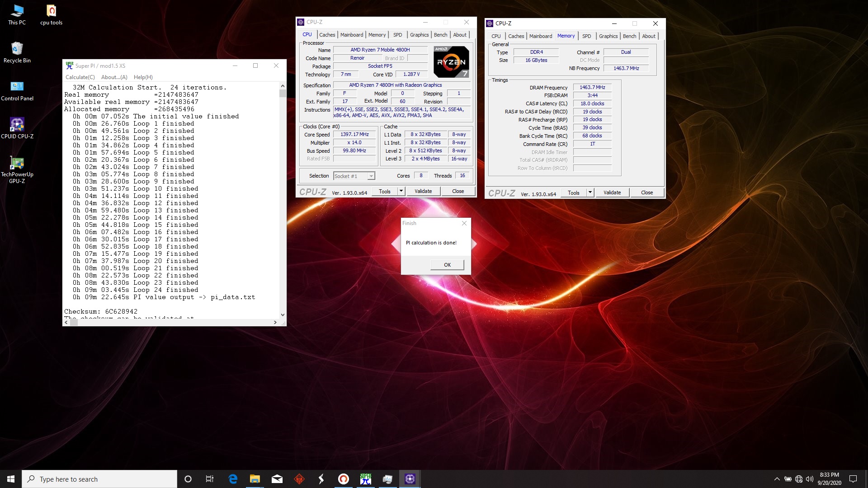Click Tools button in right CPU-Z window

coord(574,192)
